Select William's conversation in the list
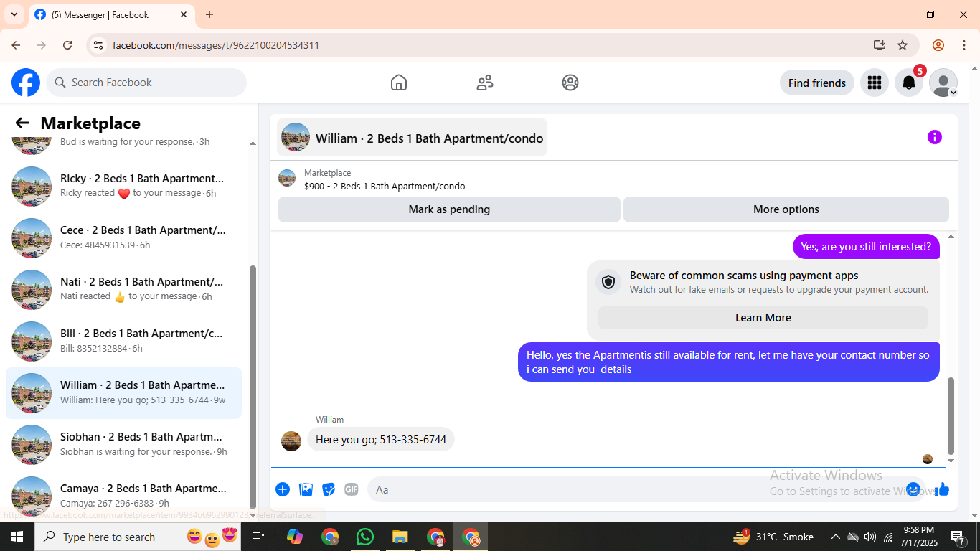This screenshot has width=980, height=551. click(x=123, y=392)
